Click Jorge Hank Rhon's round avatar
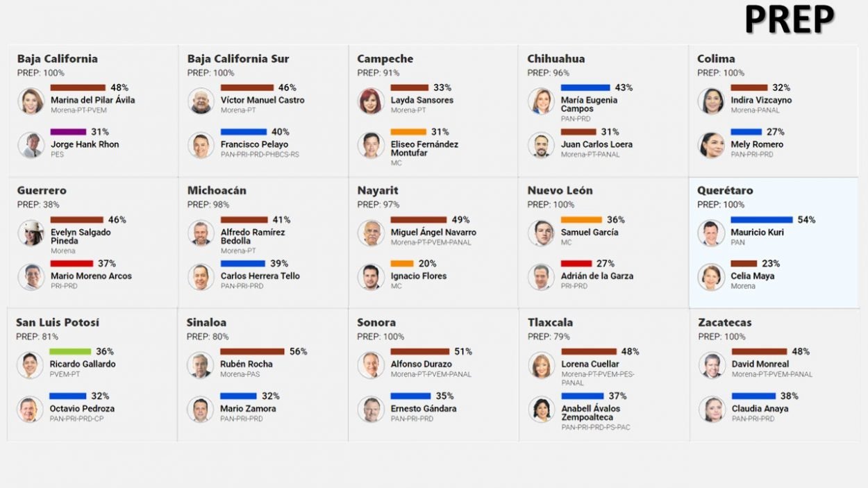Image resolution: width=868 pixels, height=488 pixels. click(x=31, y=145)
